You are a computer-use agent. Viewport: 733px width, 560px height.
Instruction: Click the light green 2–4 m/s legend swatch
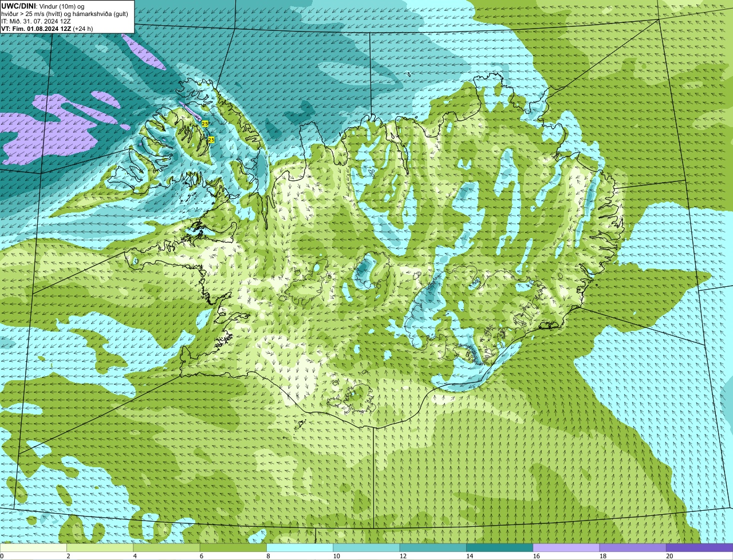click(x=100, y=547)
